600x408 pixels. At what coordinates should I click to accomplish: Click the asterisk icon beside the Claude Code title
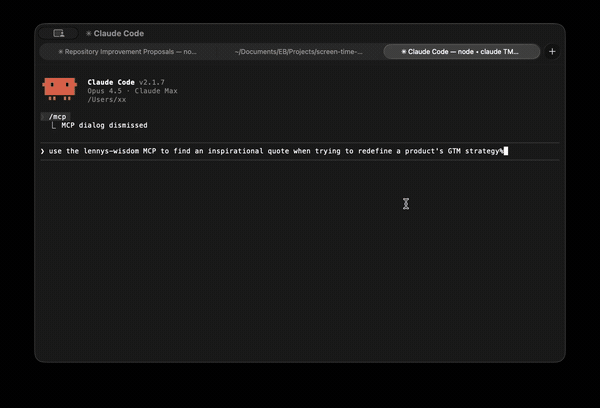[x=88, y=33]
